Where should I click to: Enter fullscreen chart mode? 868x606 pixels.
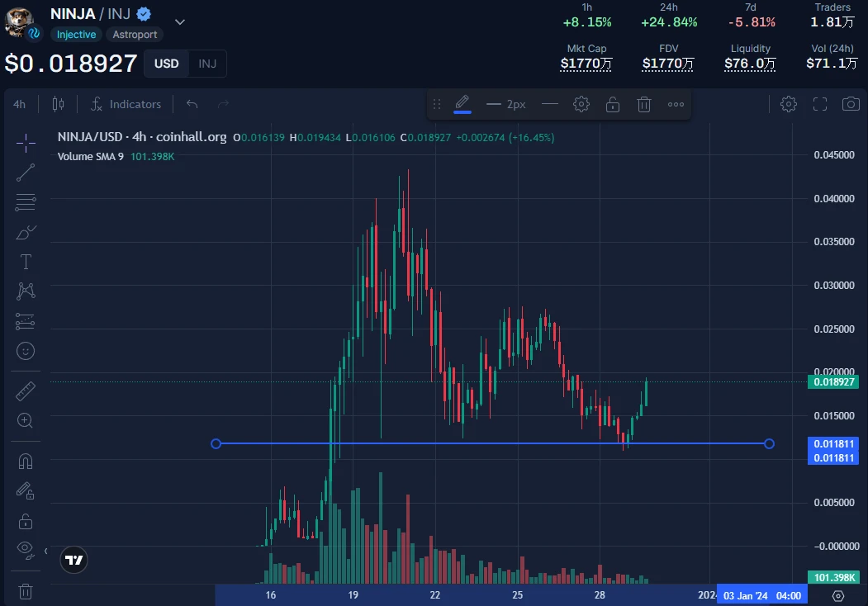pos(820,104)
